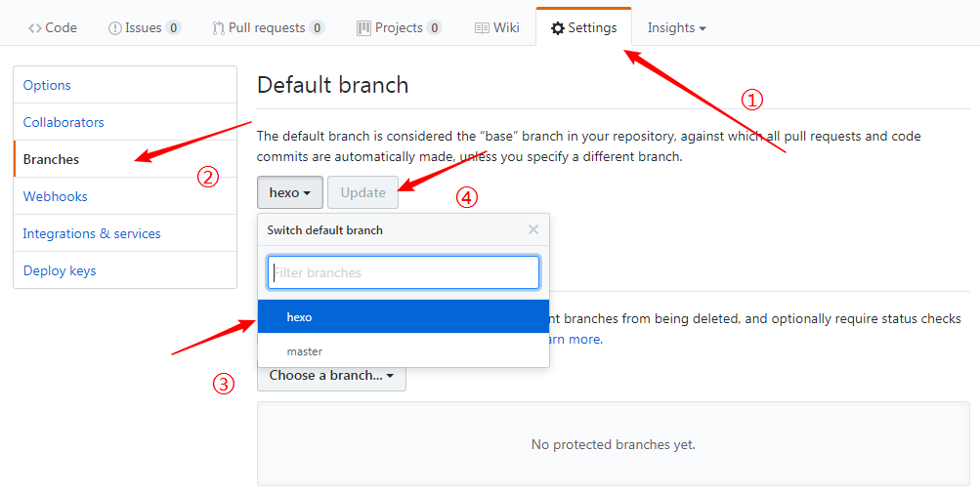
Task: Close the Switch default branch popup
Action: [533, 230]
